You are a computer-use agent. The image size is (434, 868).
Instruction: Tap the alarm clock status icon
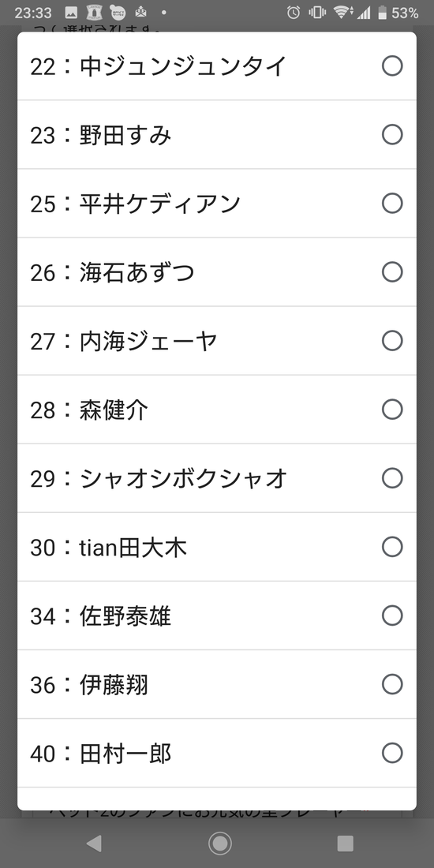294,12
